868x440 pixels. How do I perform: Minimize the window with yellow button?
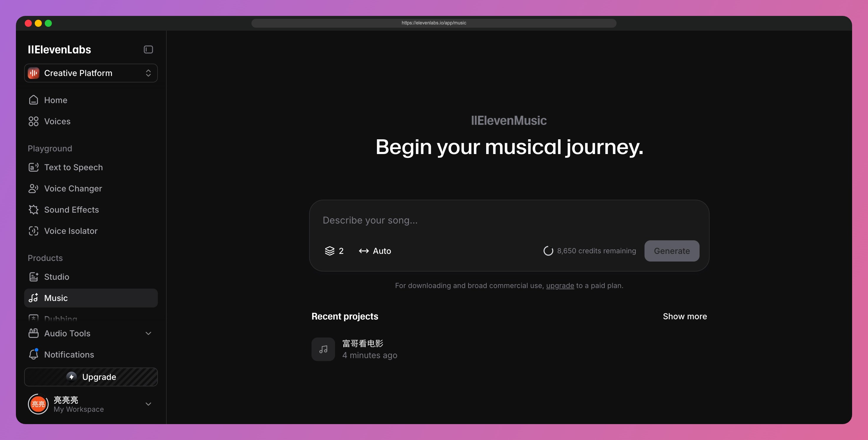click(x=38, y=23)
